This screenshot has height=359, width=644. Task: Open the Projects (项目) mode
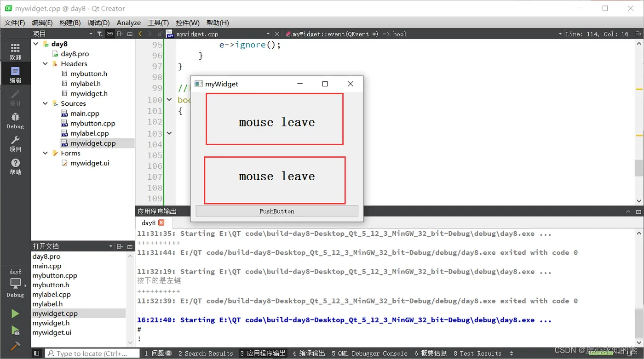point(15,143)
